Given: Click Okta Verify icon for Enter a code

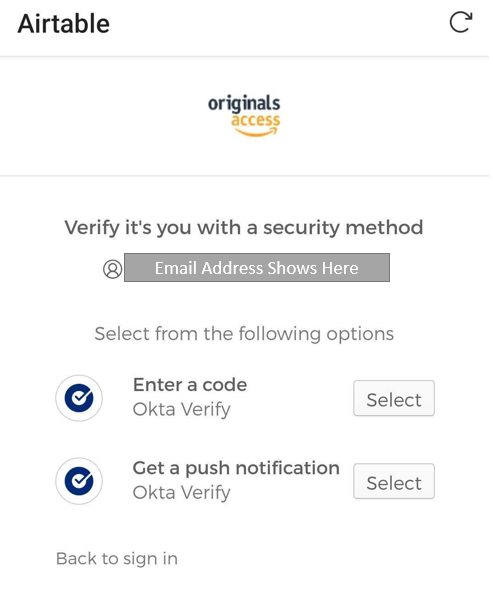Looking at the screenshot, I should click(79, 398).
